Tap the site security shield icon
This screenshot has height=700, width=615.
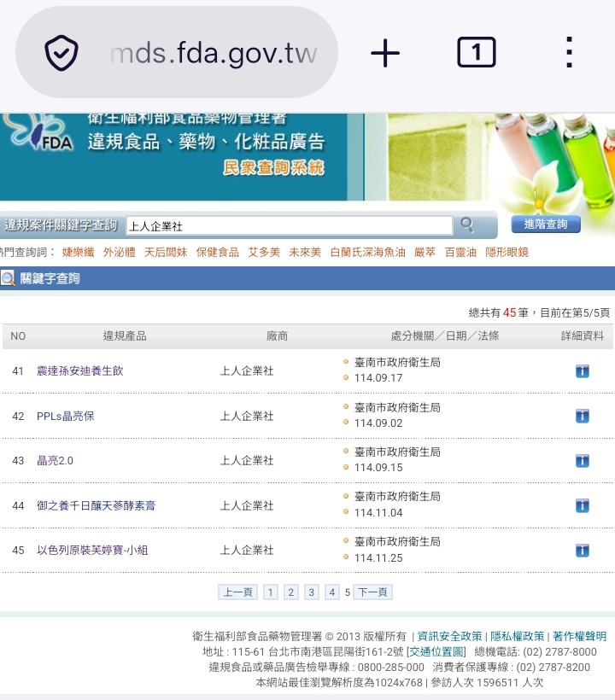(61, 53)
